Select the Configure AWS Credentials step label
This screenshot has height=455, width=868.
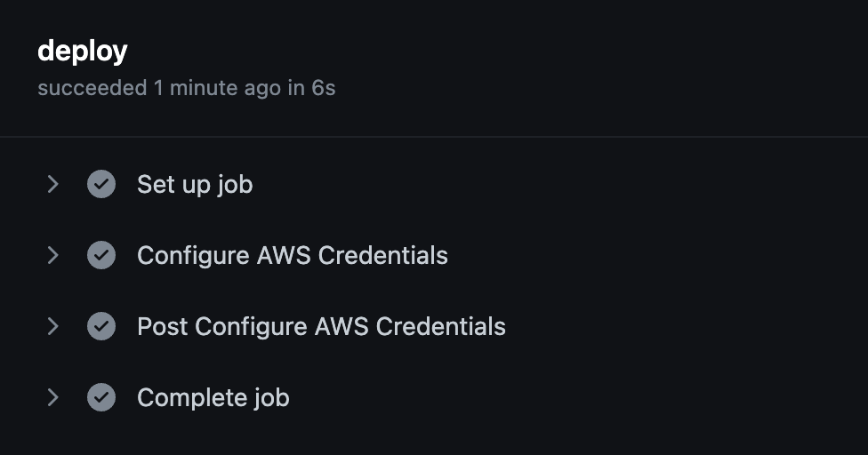coord(292,255)
